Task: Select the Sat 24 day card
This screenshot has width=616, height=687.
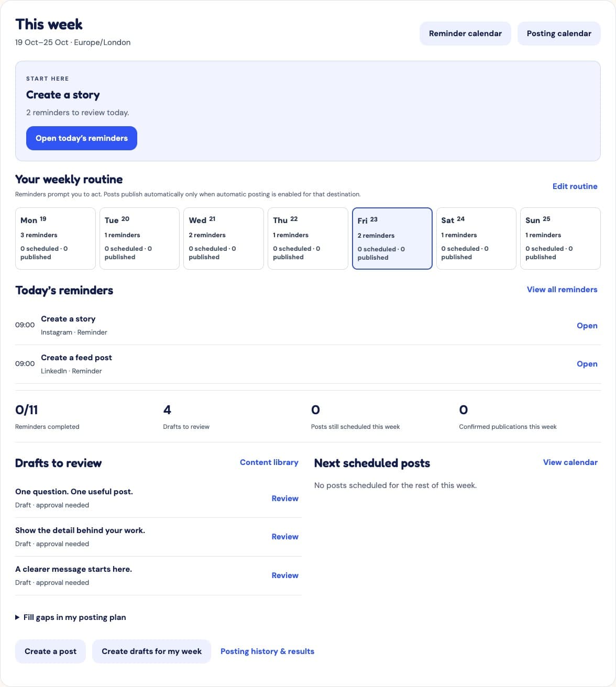Action: coord(476,238)
